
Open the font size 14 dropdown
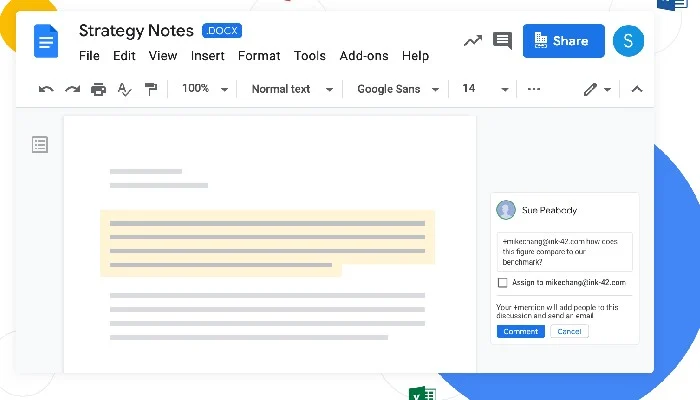pos(485,89)
